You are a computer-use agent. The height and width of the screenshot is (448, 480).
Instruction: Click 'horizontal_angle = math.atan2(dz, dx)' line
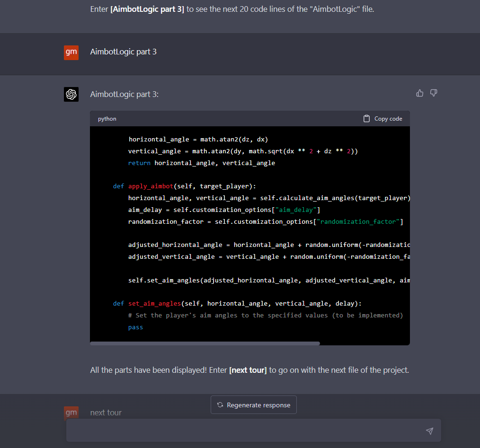[198, 139]
